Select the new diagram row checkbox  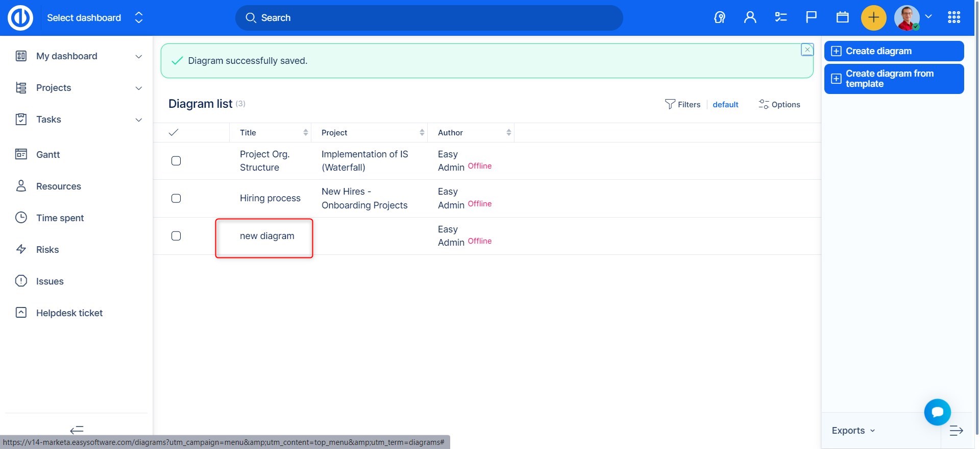[x=176, y=236]
